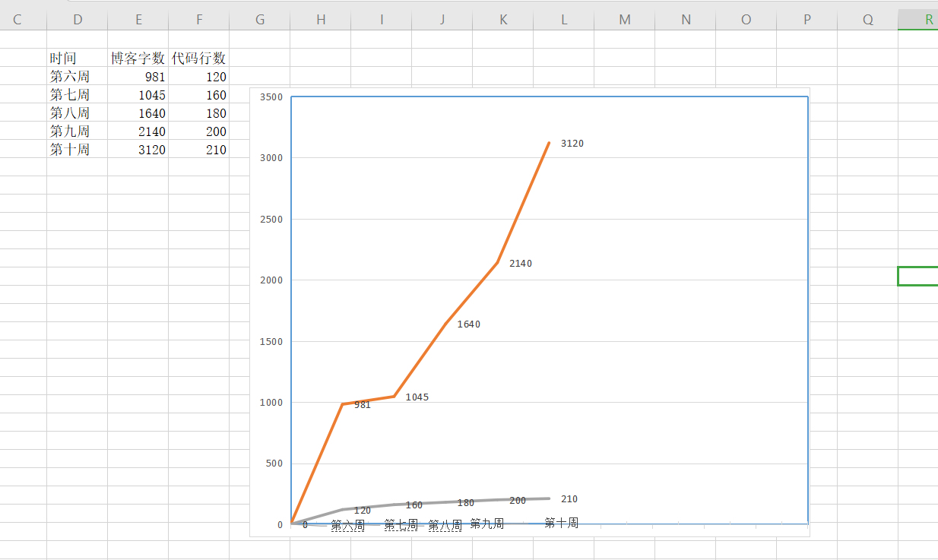Select column header M

pyautogui.click(x=624, y=20)
